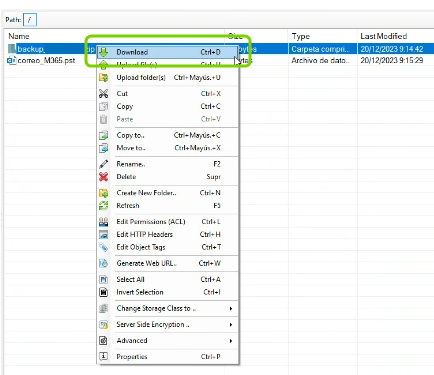Screen dimensions: 434x375
Task: Open Edit Permissions (ACL) entry
Action: click(x=168, y=222)
